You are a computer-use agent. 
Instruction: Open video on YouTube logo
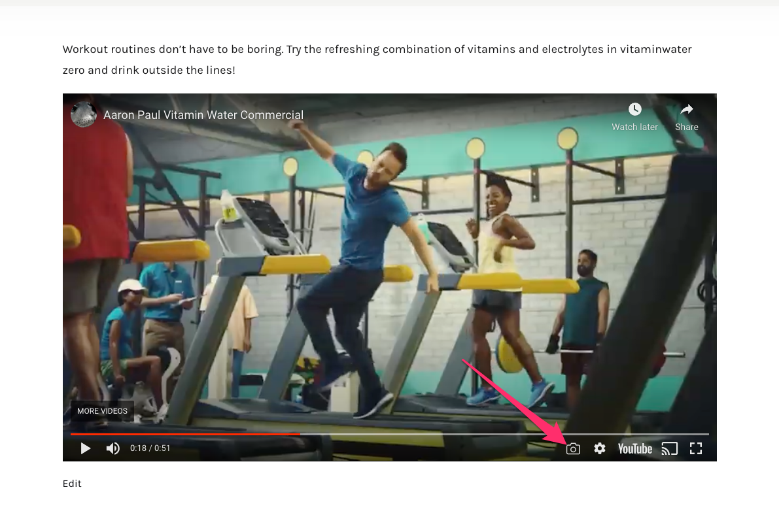(x=635, y=448)
